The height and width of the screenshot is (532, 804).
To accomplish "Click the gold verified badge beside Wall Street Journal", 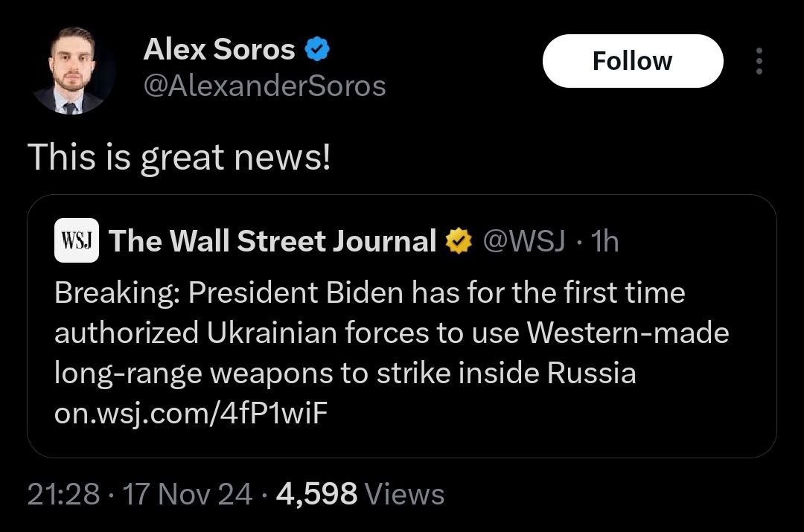I will tap(458, 241).
